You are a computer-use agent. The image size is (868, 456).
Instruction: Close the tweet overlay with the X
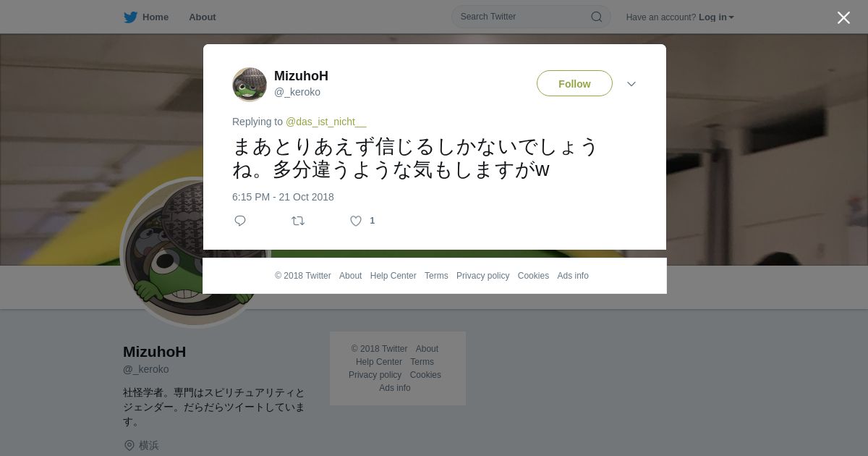tap(843, 17)
